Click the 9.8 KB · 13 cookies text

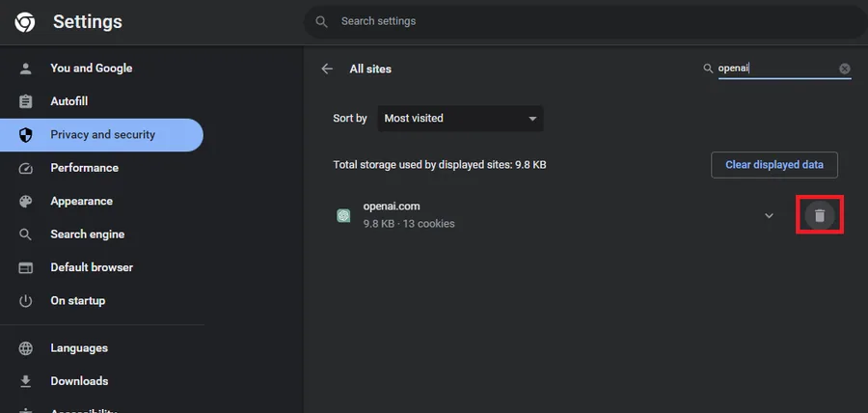[409, 224]
